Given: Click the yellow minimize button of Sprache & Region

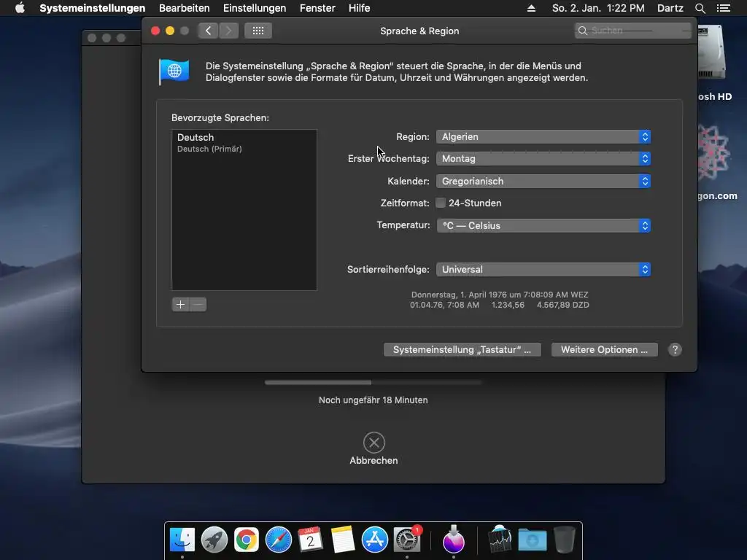Looking at the screenshot, I should (169, 31).
